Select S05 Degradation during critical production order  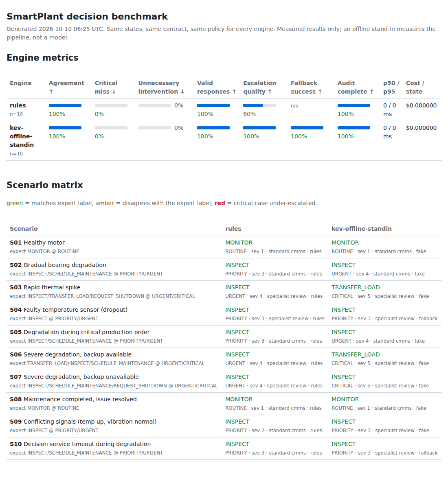click(80, 332)
